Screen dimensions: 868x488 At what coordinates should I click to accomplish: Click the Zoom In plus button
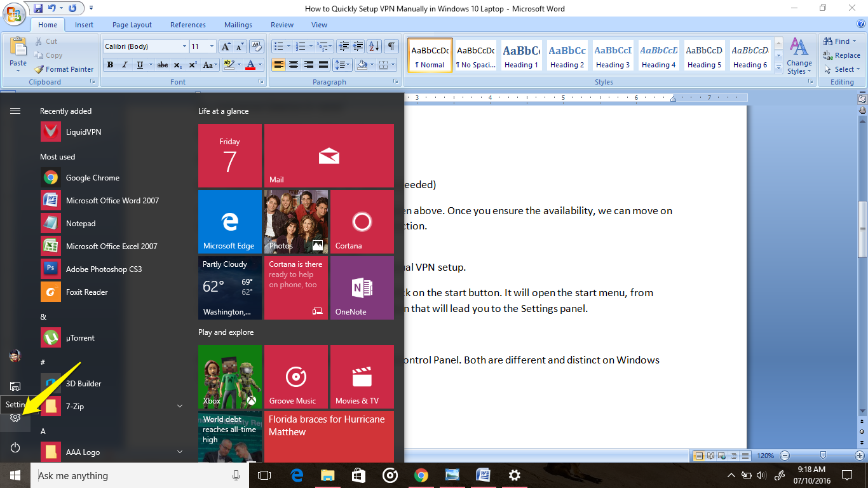(x=861, y=456)
